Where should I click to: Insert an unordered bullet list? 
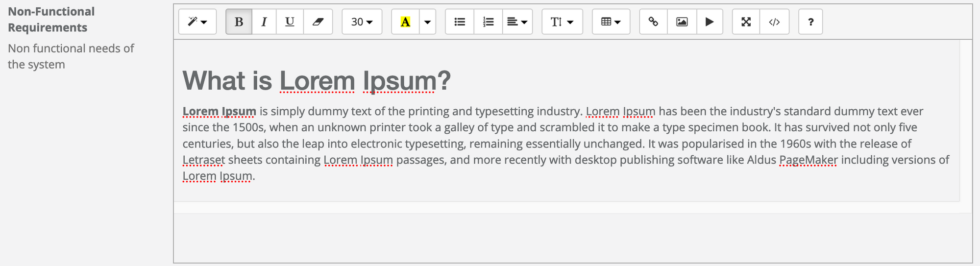(x=460, y=22)
